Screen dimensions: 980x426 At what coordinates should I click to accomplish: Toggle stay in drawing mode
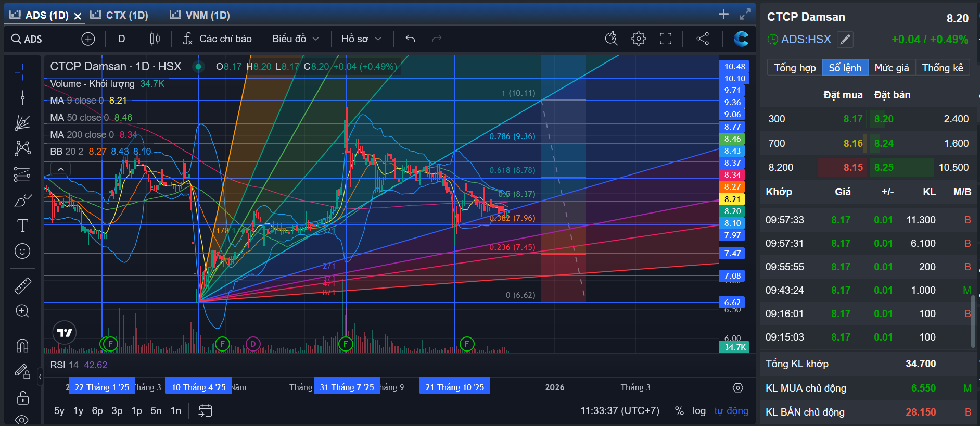22,371
